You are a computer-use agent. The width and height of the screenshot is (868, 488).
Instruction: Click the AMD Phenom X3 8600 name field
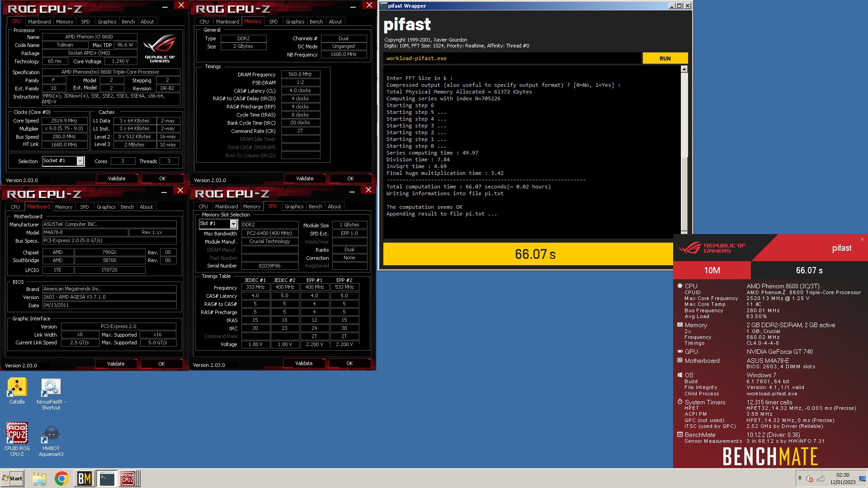click(89, 37)
